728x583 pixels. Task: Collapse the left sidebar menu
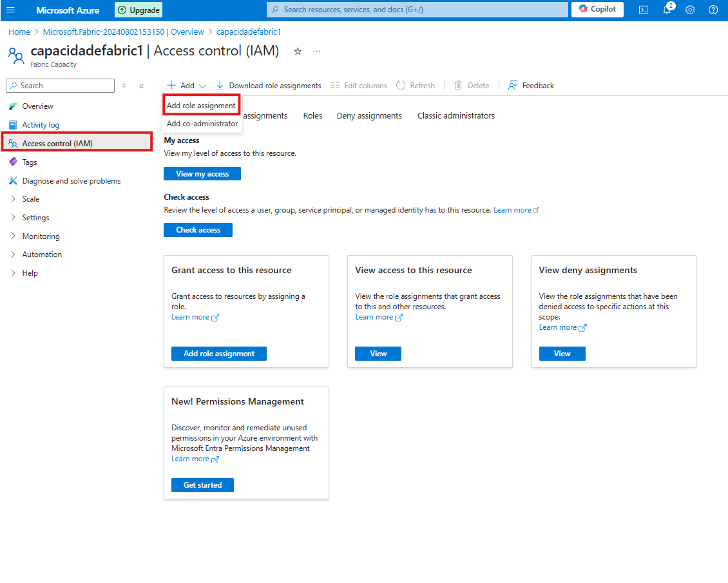(x=142, y=86)
